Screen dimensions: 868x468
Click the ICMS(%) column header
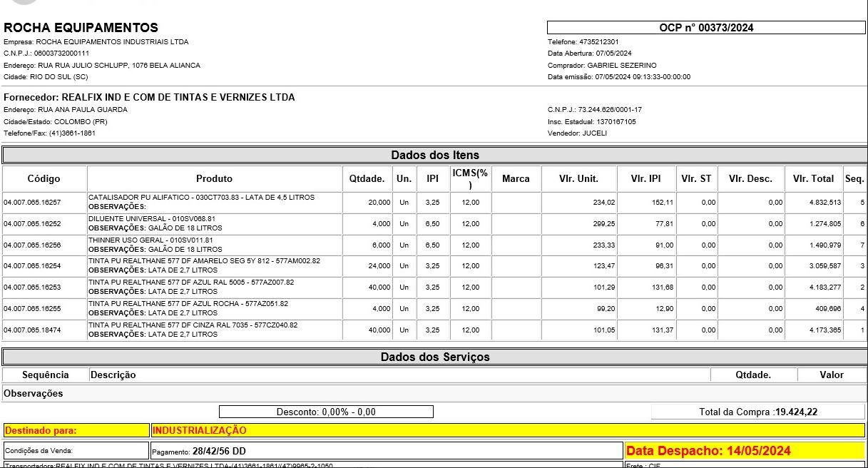(x=470, y=178)
